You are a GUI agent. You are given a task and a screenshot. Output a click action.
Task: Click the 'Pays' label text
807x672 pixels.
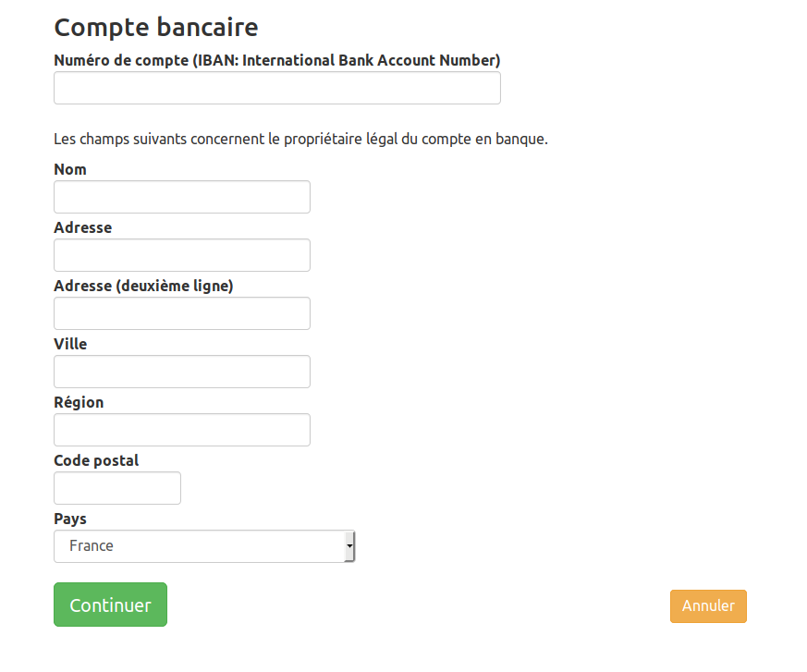pyautogui.click(x=70, y=519)
